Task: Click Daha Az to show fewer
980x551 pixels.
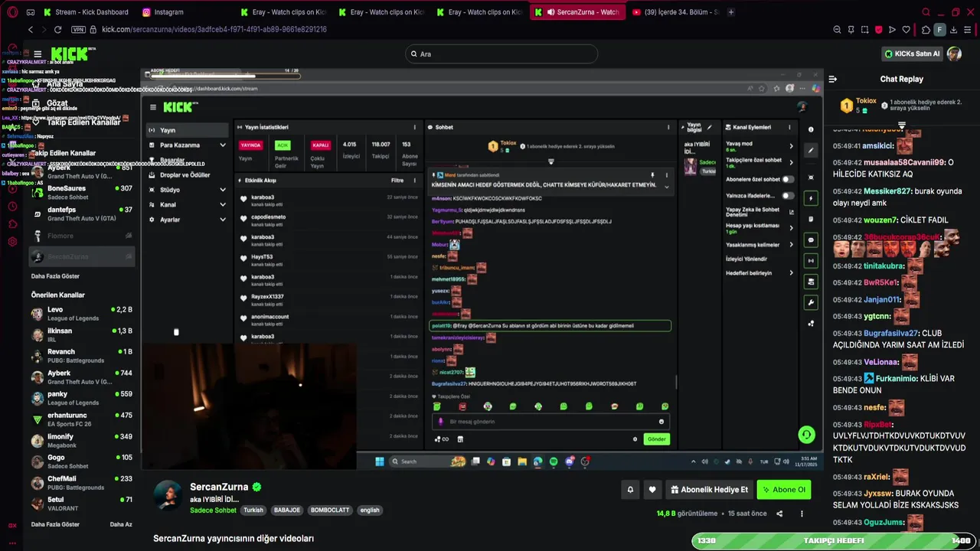Action: (x=121, y=524)
